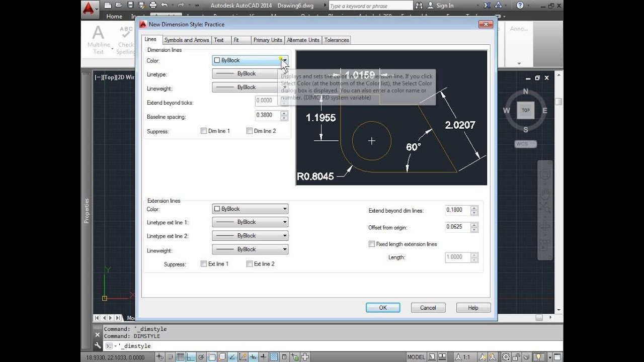This screenshot has height=362, width=644.
Task: Open Dimension lines Color dropdown
Action: [250, 60]
